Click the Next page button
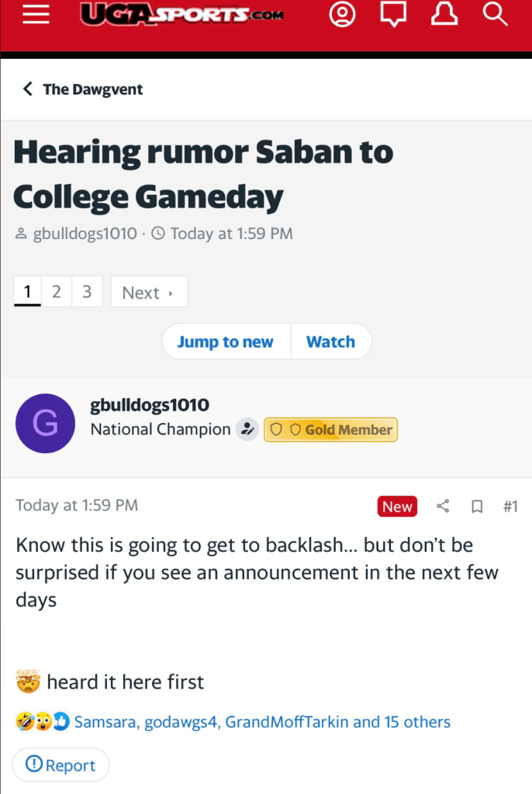 click(x=149, y=293)
